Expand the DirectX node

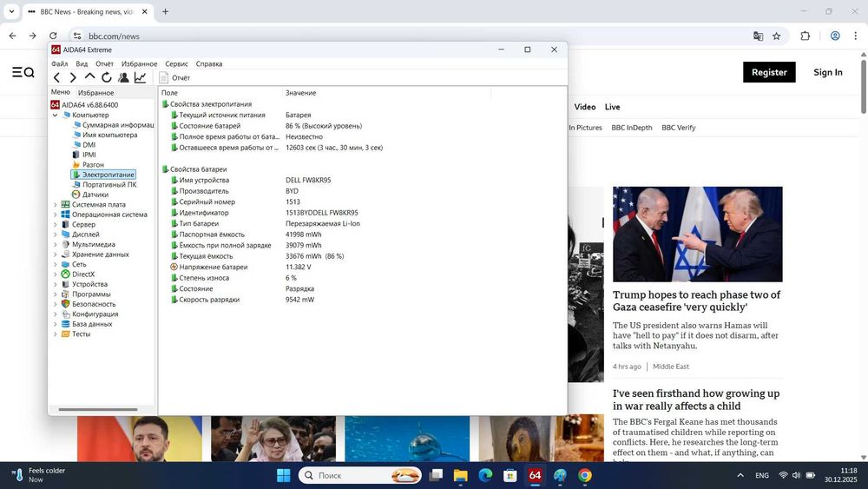(56, 274)
